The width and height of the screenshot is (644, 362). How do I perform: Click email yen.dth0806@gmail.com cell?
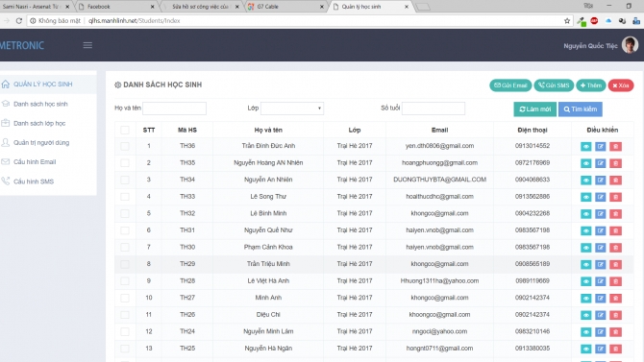coord(439,146)
